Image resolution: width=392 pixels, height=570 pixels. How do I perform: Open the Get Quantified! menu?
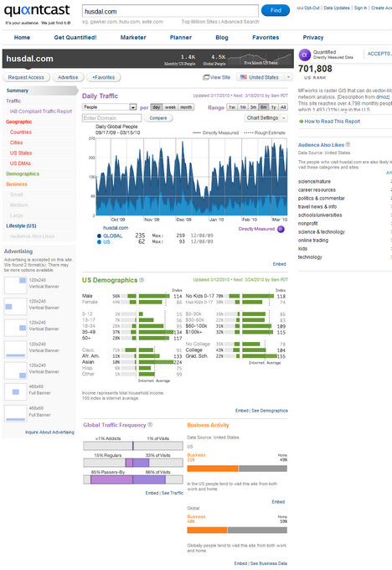point(75,38)
